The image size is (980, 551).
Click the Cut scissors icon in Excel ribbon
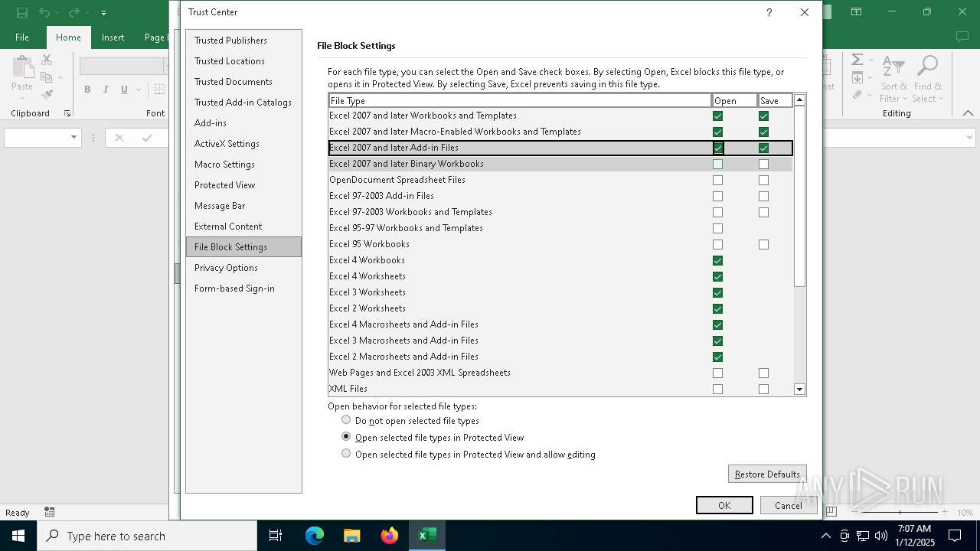pos(47,60)
